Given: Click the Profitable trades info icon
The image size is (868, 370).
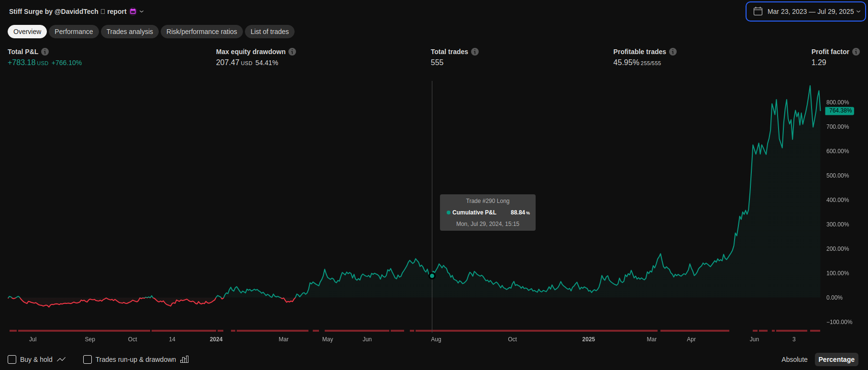Looking at the screenshot, I should pos(673,52).
